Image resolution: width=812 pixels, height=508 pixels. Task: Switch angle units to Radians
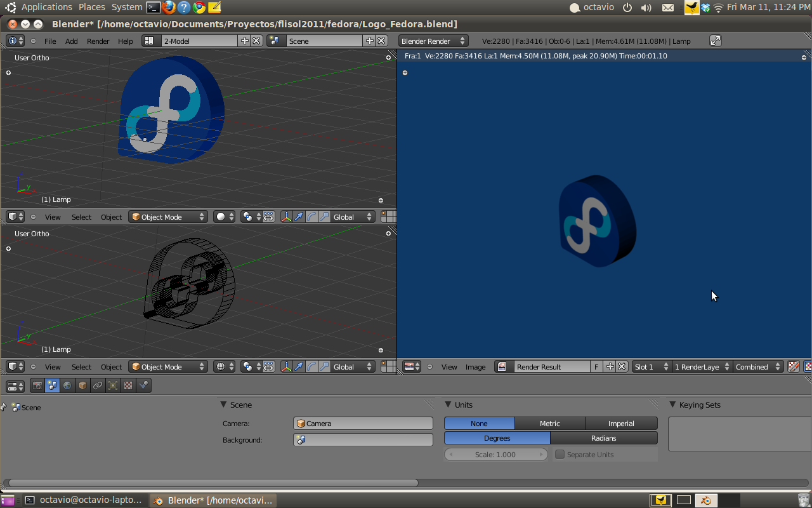[603, 438]
